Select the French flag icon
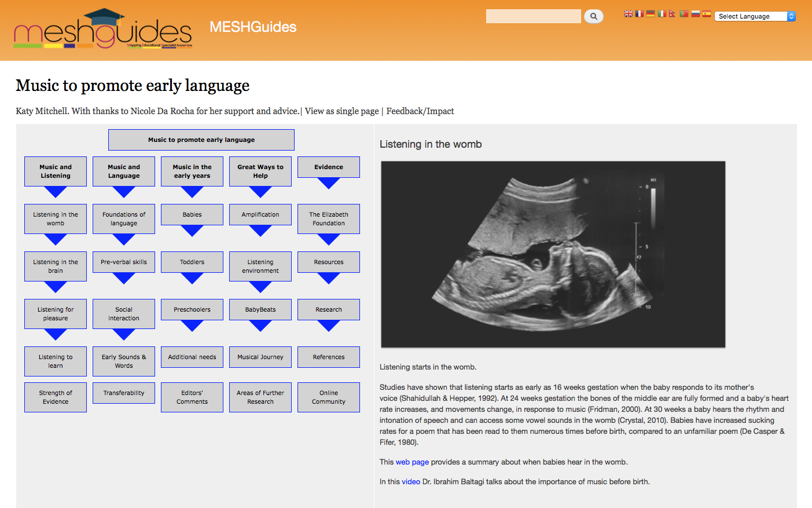 click(x=639, y=14)
